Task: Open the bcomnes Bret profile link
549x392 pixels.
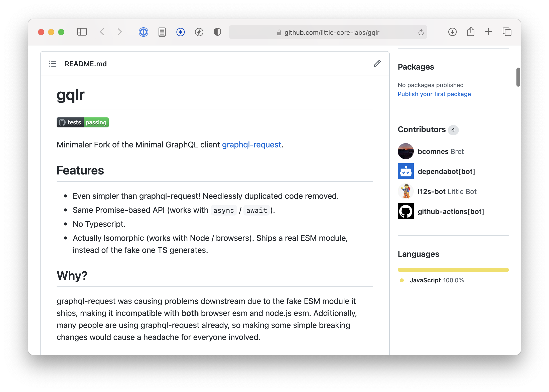Action: click(x=441, y=151)
